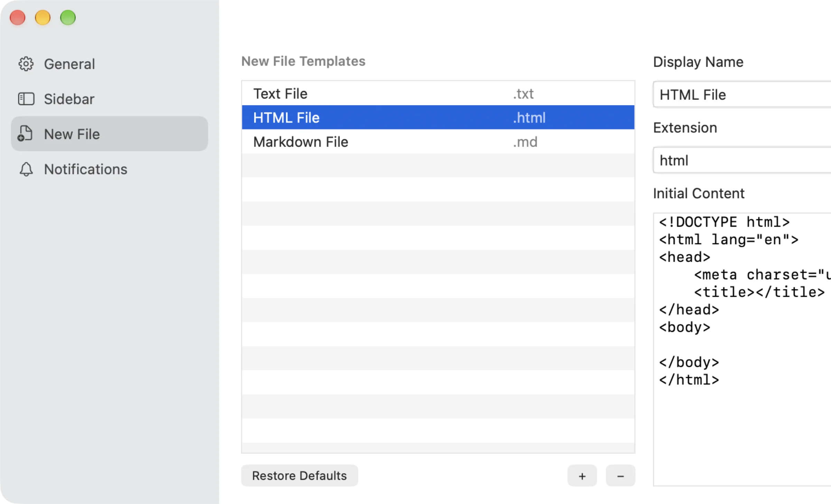Focus the Display Name field
Screen dimensions: 831x504
point(742,94)
